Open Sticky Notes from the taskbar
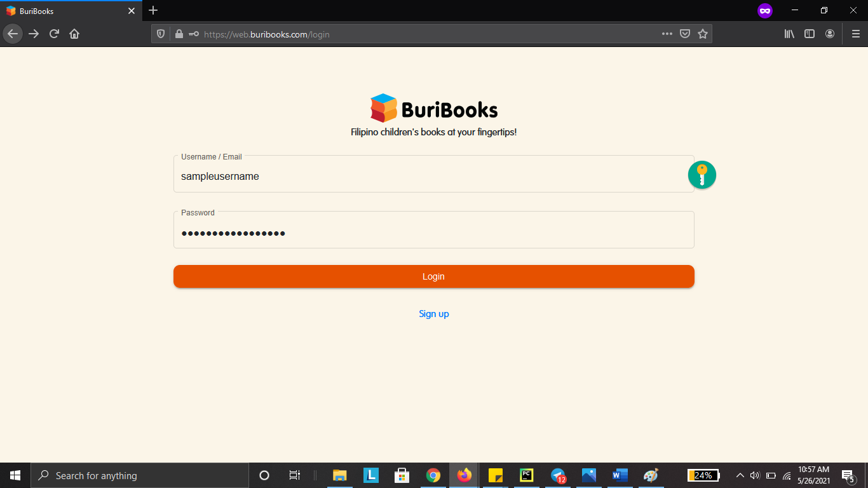Screen dimensions: 868x488 [496, 475]
